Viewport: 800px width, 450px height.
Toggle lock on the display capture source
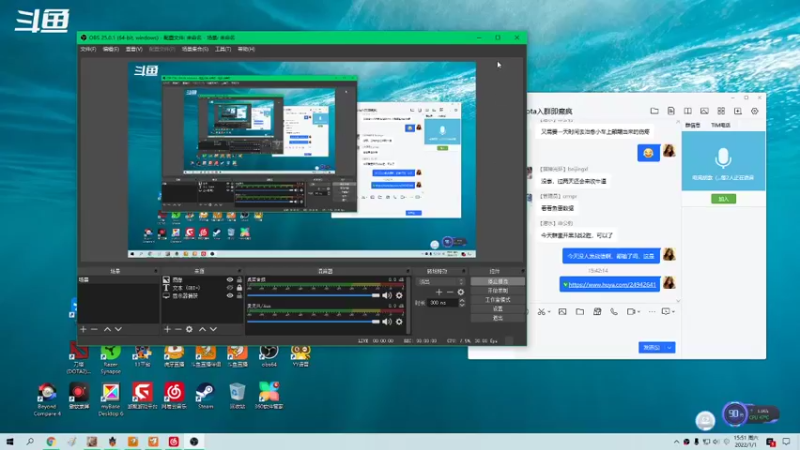[x=239, y=295]
